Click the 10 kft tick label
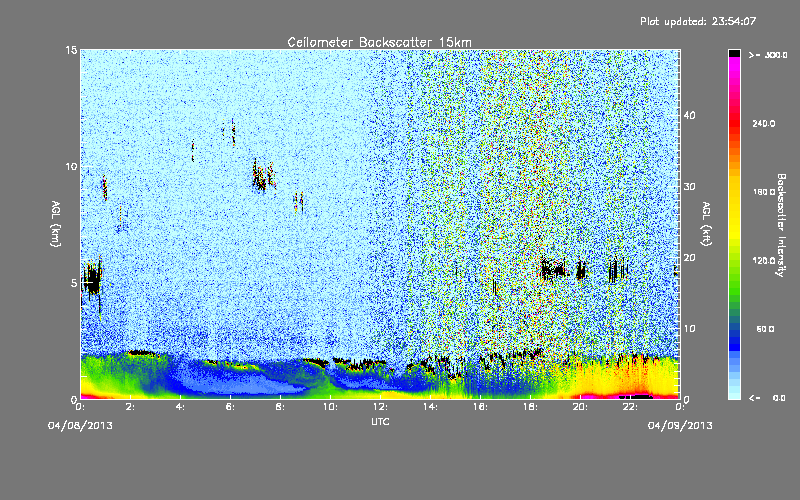The width and height of the screenshot is (800, 500). [x=689, y=329]
